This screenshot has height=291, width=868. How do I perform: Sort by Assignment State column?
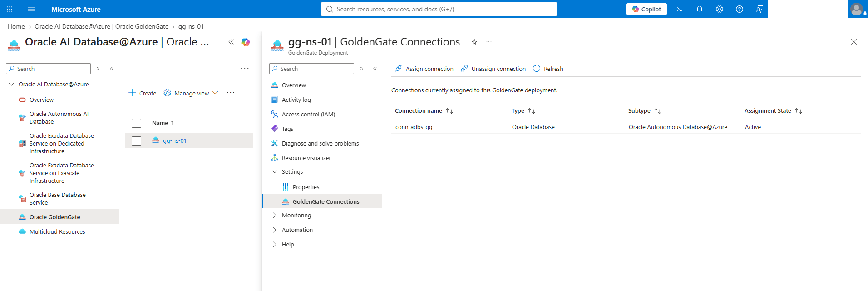[773, 111]
